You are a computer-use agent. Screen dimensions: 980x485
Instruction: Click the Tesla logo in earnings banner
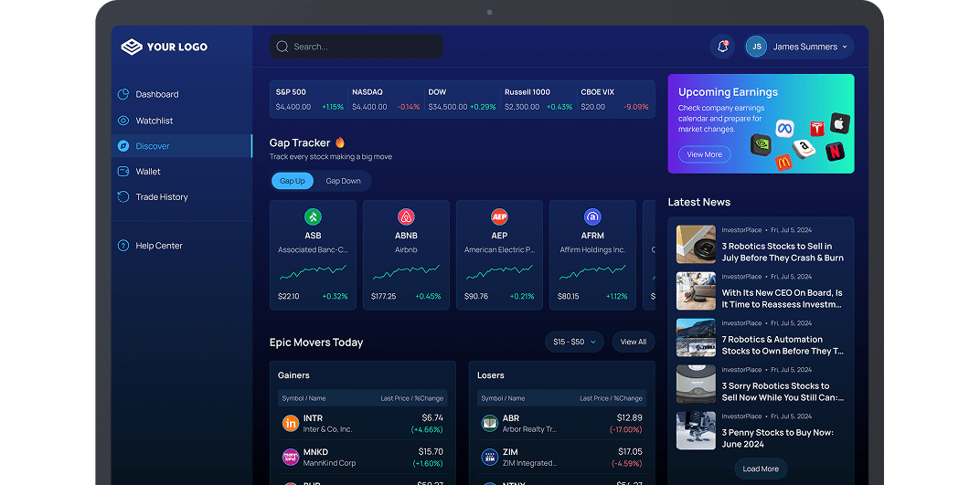pyautogui.click(x=817, y=129)
